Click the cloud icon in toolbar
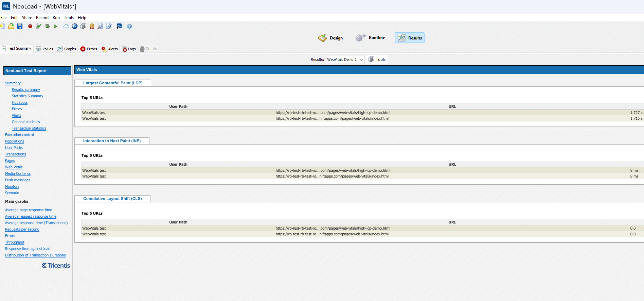The image size is (644, 301). [x=66, y=26]
